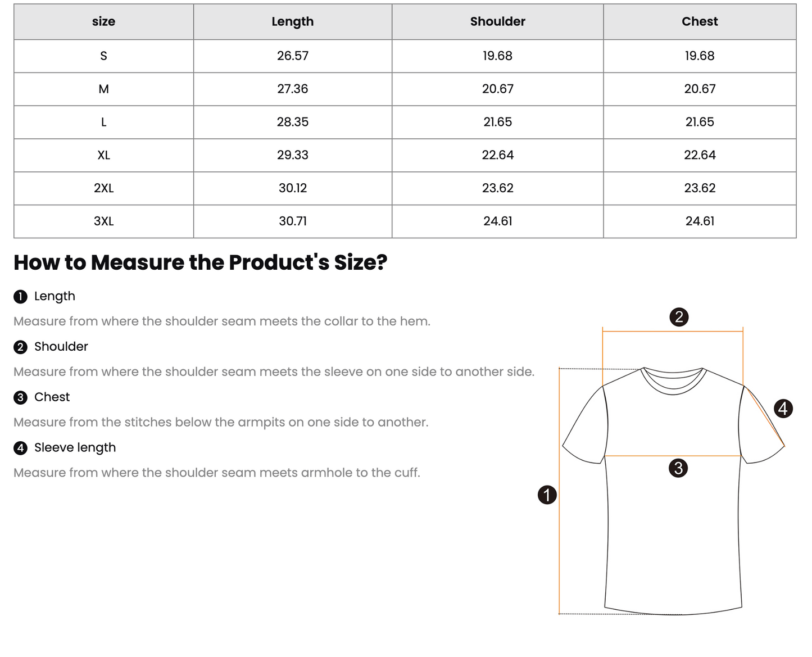The height and width of the screenshot is (657, 812).
Task: Click the 26.57 length value for size S
Action: pyautogui.click(x=293, y=56)
